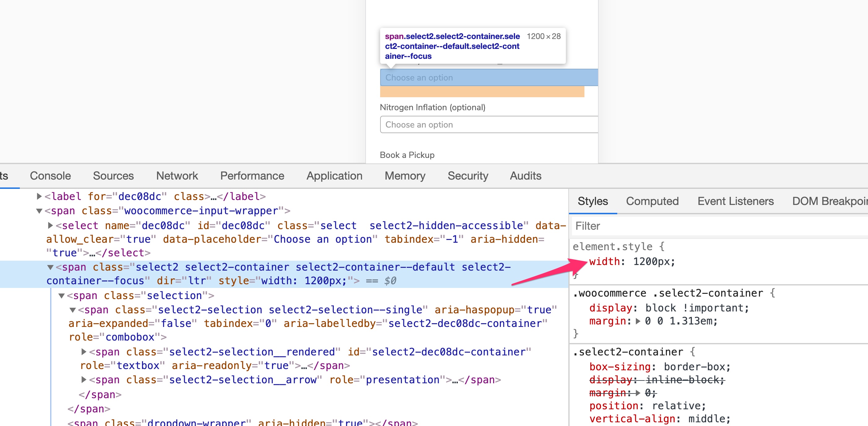Open the Security tab
This screenshot has width=868, height=426.
pos(468,176)
